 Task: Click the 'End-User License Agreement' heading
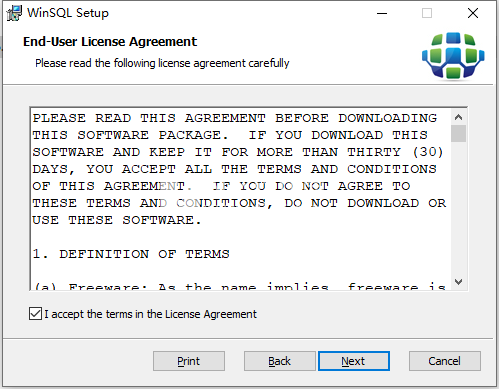110,42
